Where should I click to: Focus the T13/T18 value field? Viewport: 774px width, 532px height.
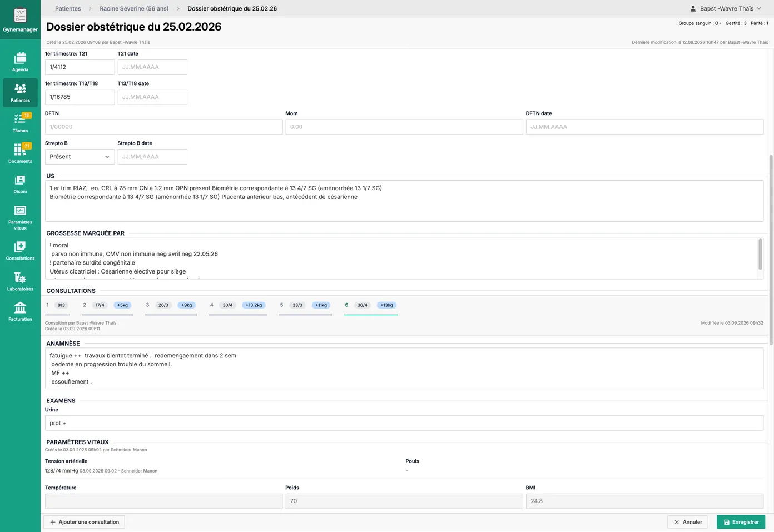click(80, 97)
